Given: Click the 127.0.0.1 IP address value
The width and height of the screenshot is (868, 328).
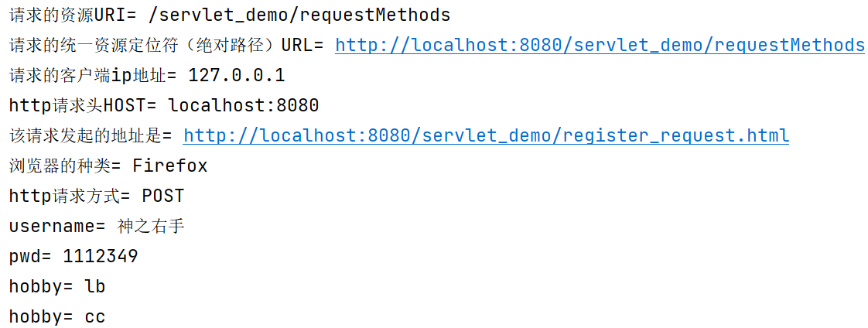Looking at the screenshot, I should 237,75.
